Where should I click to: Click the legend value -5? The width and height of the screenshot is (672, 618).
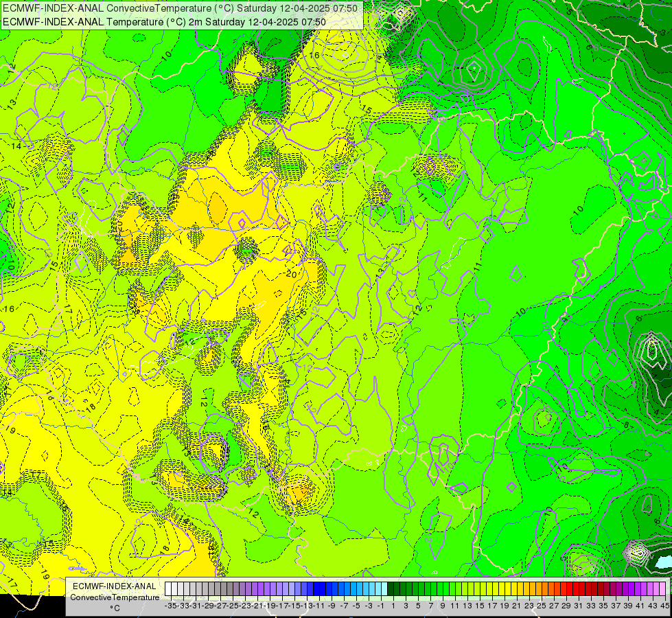point(356,606)
